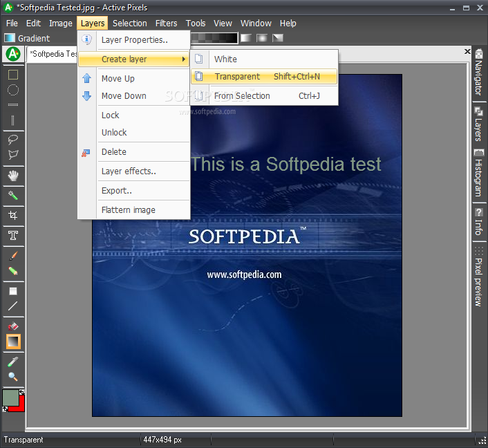Open the Image menu
Viewport: 488px width, 448px height.
[61, 24]
